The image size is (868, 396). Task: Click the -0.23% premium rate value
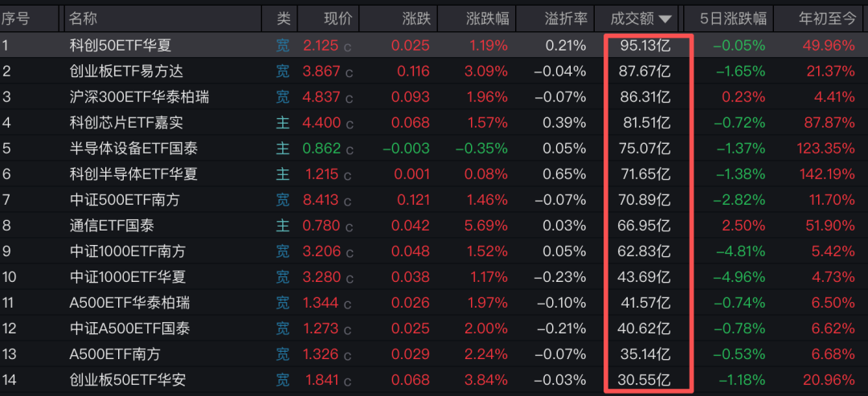(559, 277)
